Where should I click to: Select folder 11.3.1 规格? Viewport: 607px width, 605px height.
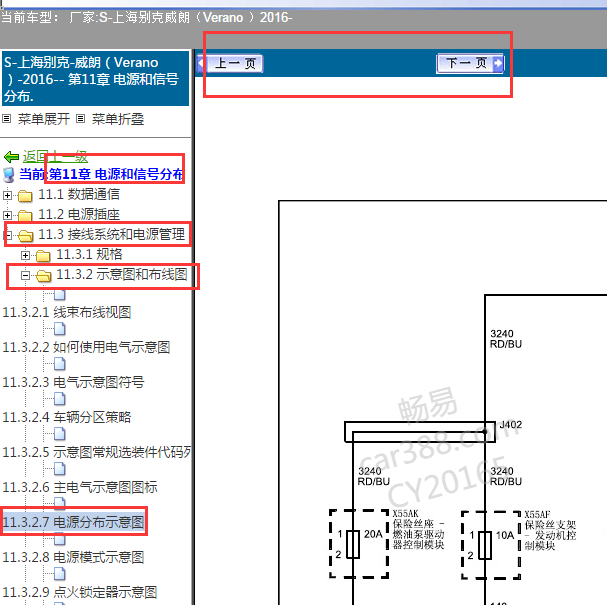click(89, 254)
